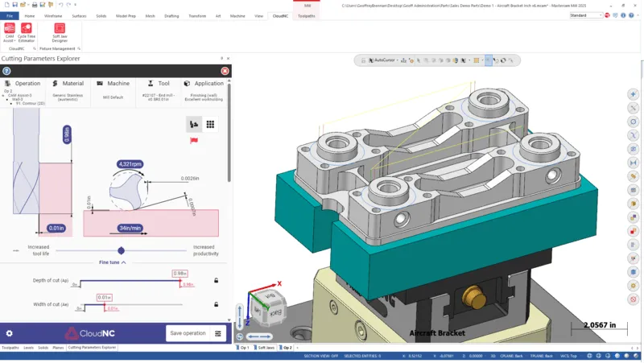Switch to the Model Prep tab
This screenshot has height=363, width=644.
pyautogui.click(x=126, y=16)
